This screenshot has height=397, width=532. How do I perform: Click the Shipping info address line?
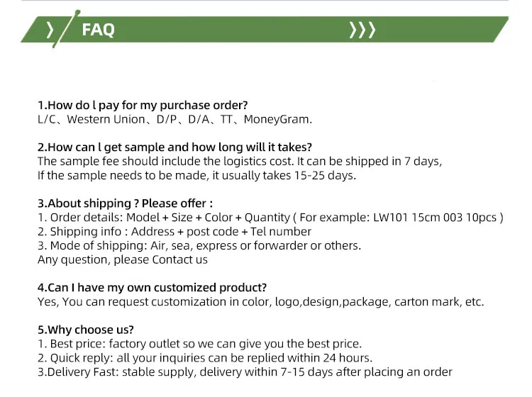pos(174,232)
